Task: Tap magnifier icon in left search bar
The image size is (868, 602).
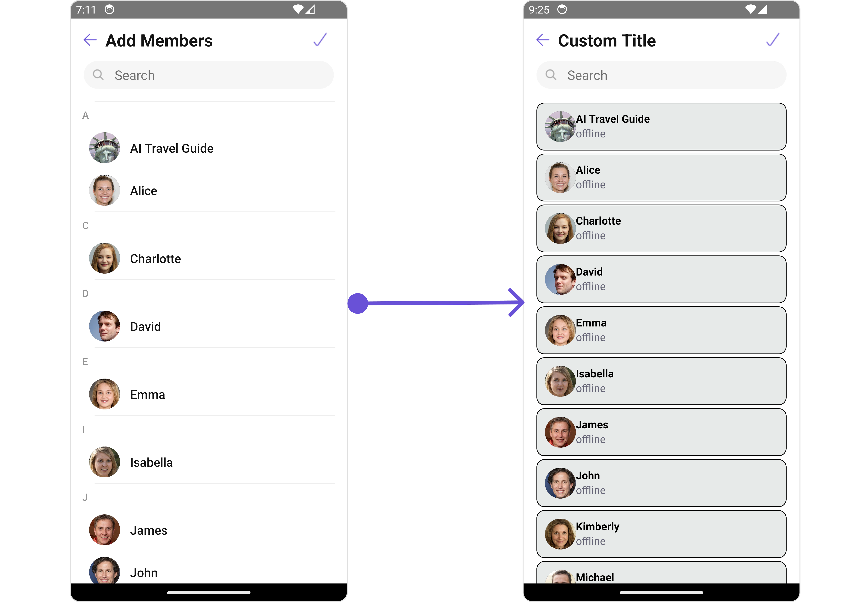Action: pyautogui.click(x=98, y=75)
